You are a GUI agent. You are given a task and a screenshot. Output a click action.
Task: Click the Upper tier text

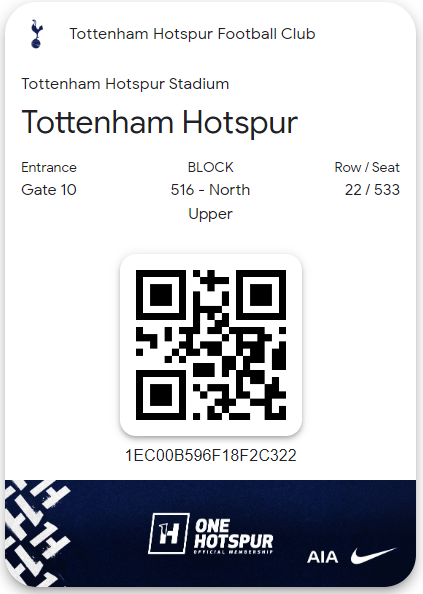211,214
